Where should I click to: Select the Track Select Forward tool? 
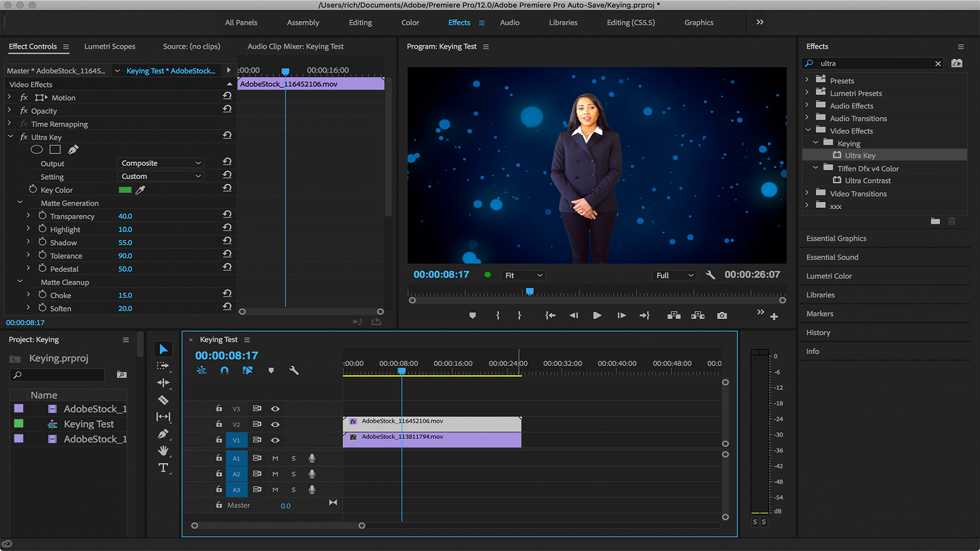(163, 366)
